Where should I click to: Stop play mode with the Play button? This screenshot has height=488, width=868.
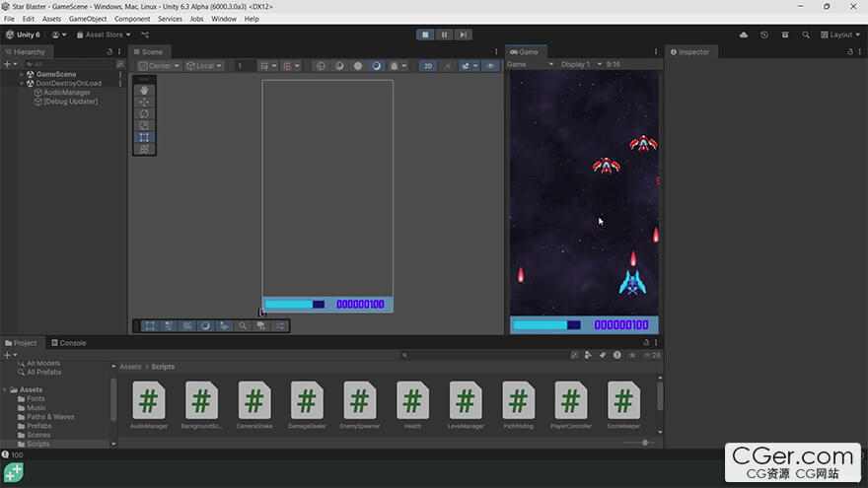coord(425,35)
